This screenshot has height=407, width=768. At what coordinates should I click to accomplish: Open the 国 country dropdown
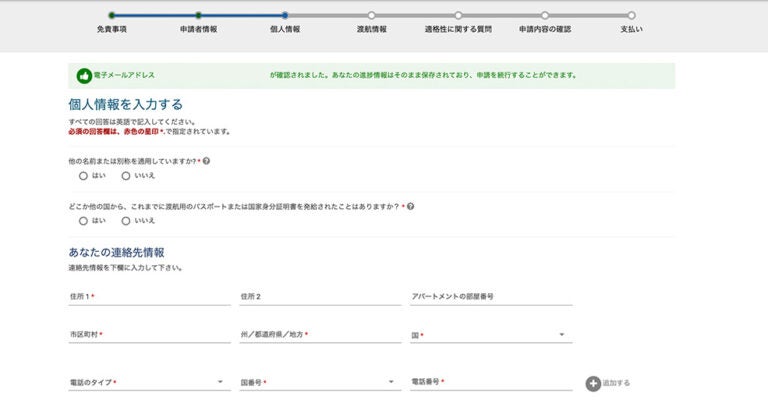[x=491, y=335]
